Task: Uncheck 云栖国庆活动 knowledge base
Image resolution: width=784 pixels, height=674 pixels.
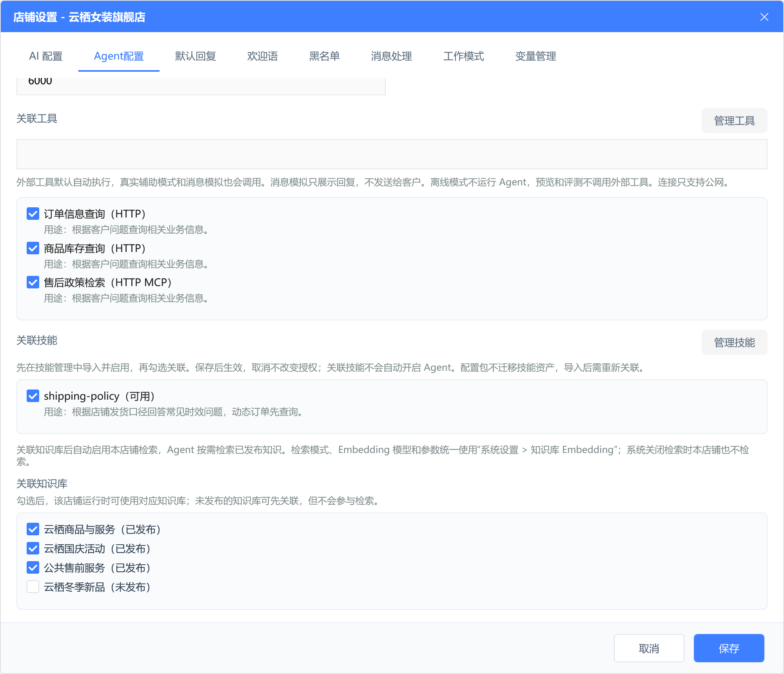Action: pos(33,548)
